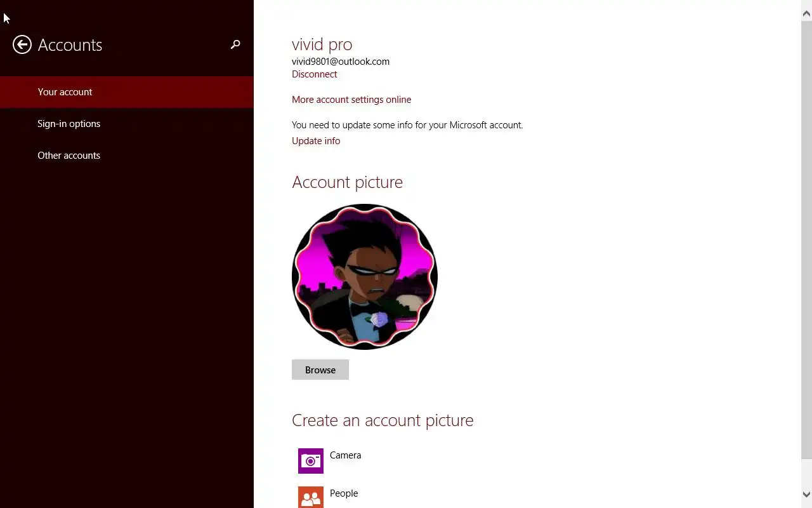Click the 'You need to update some info' message

pos(407,125)
